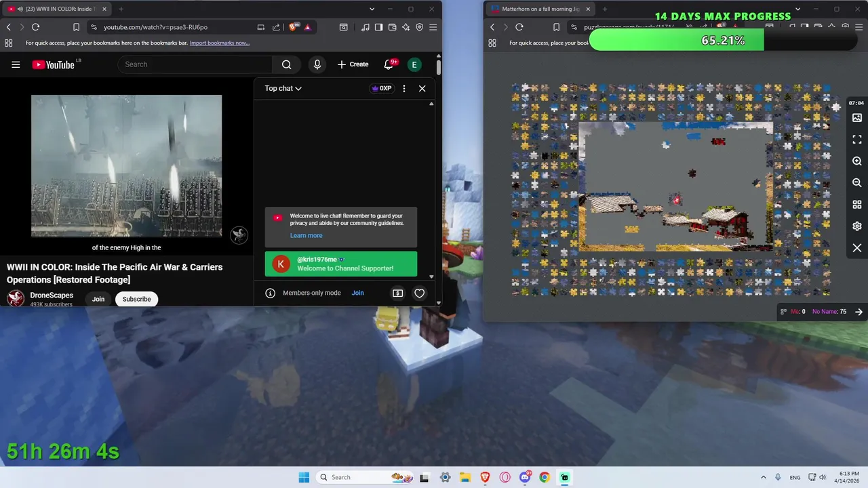Open site settings in YouTube address bar
This screenshot has width=868, height=488.
click(94, 27)
